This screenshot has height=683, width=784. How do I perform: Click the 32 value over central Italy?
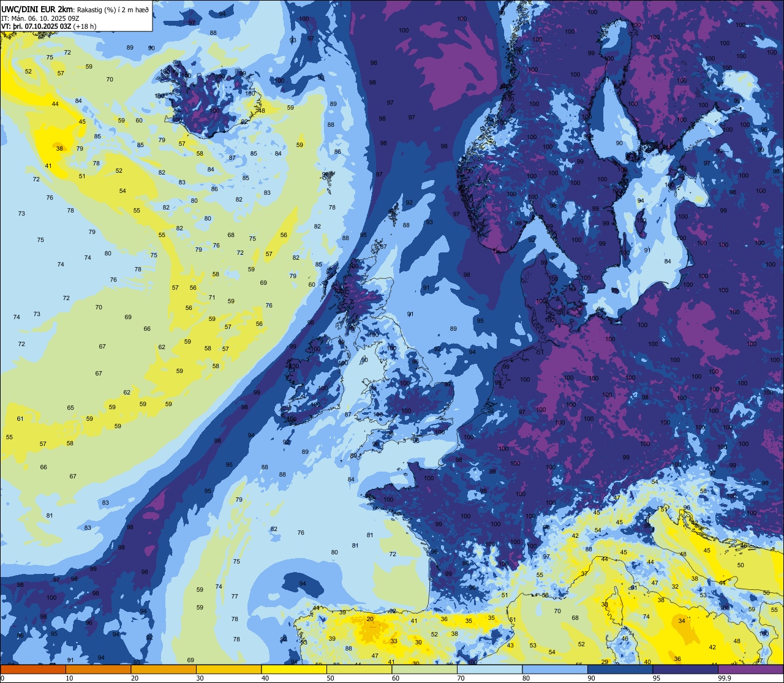click(675, 586)
